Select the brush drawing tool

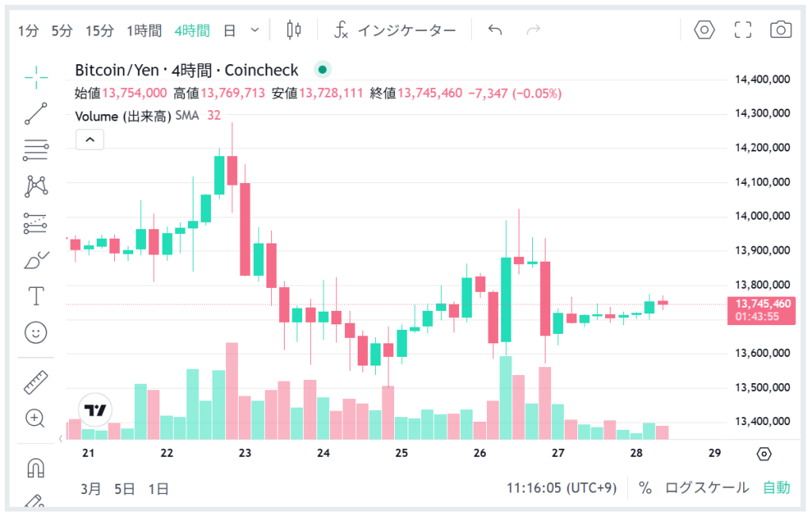[36, 259]
